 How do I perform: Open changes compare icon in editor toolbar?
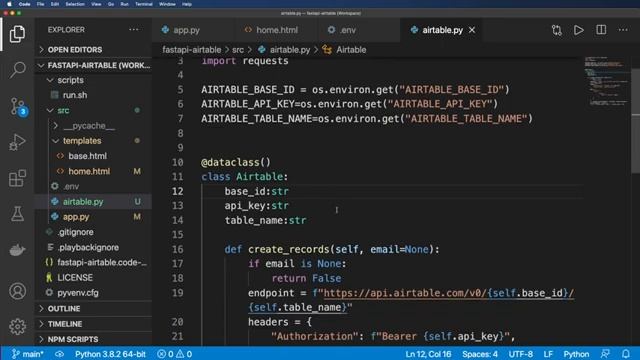pos(557,30)
